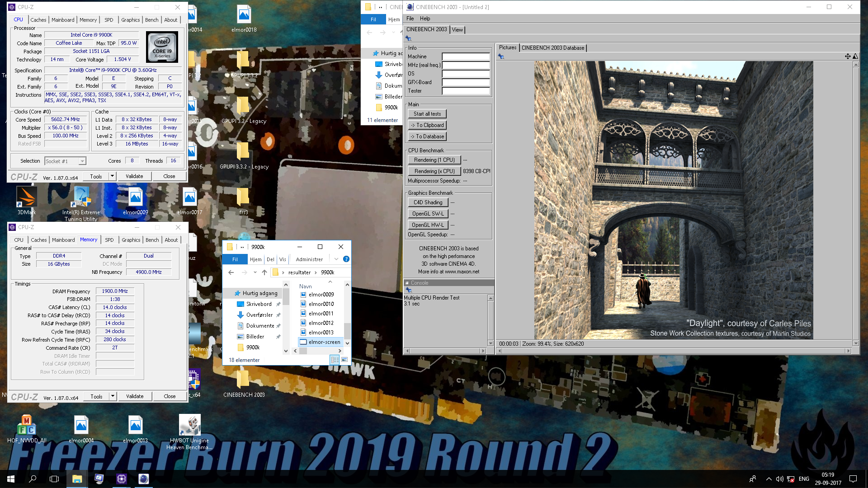Click Explorer help question mark icon
Viewport: 868px width, 488px height.
tap(346, 259)
